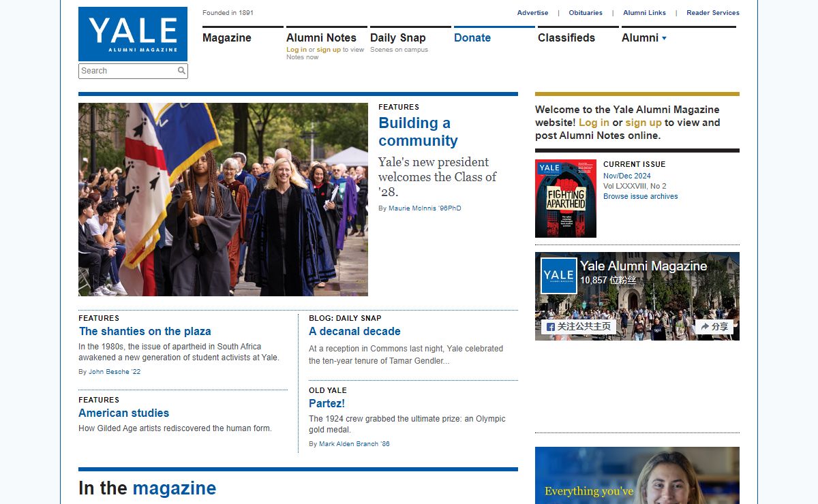
Task: Open Reader Services link
Action: [x=713, y=13]
